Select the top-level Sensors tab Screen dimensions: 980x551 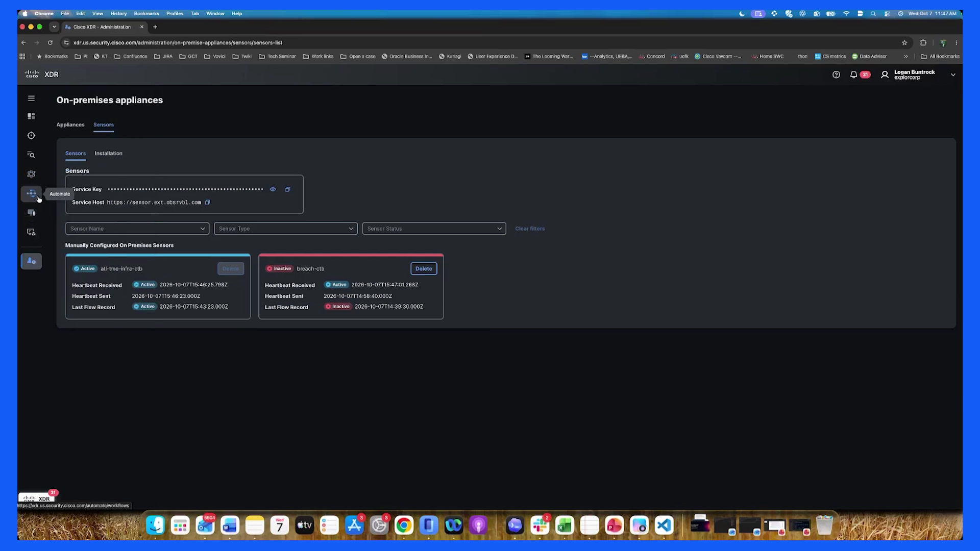click(x=104, y=125)
